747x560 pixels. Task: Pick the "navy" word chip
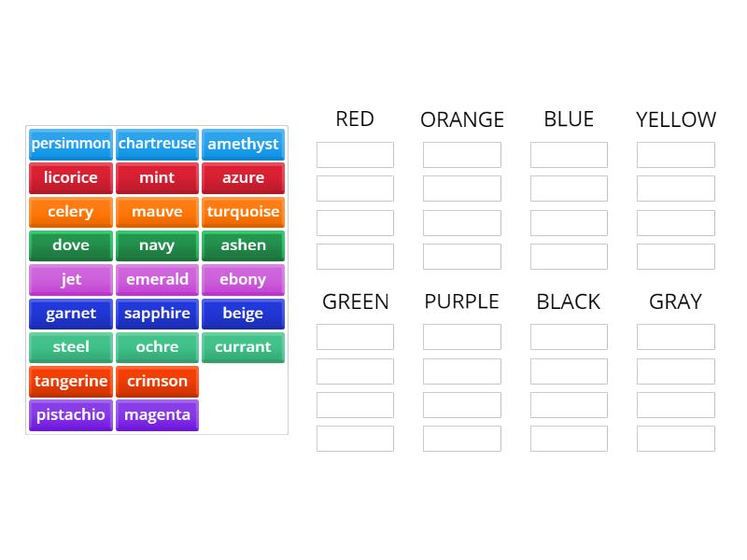[157, 245]
